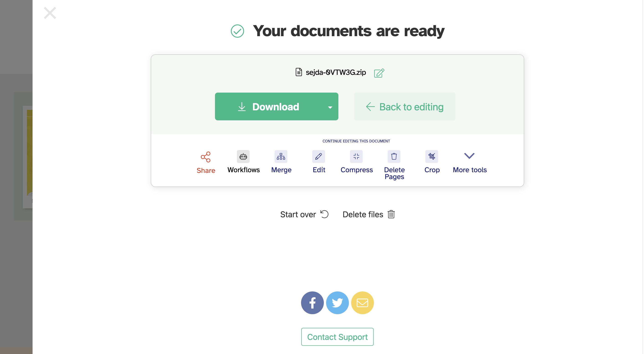Screen dimensions: 644x354
Task: Click Start over
Action: coord(304,214)
